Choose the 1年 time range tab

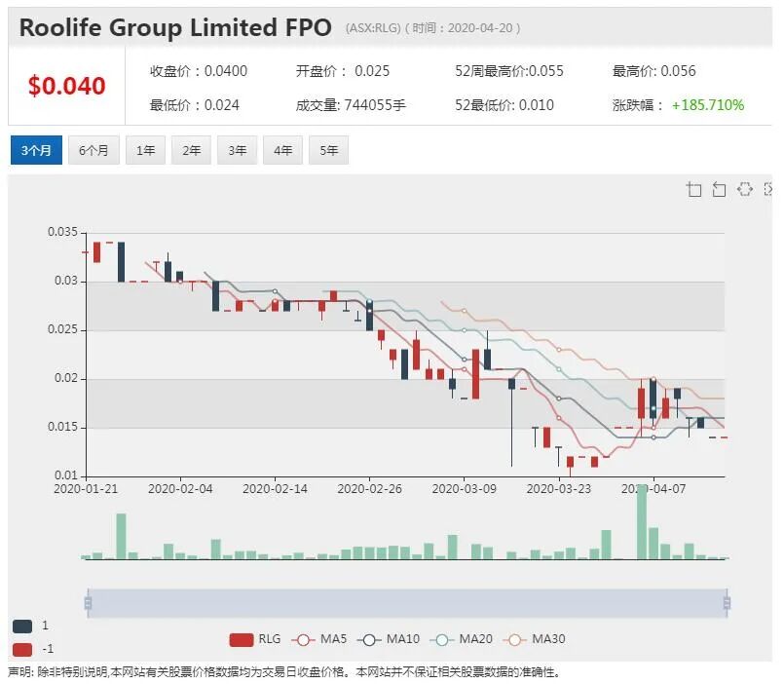[x=145, y=150]
